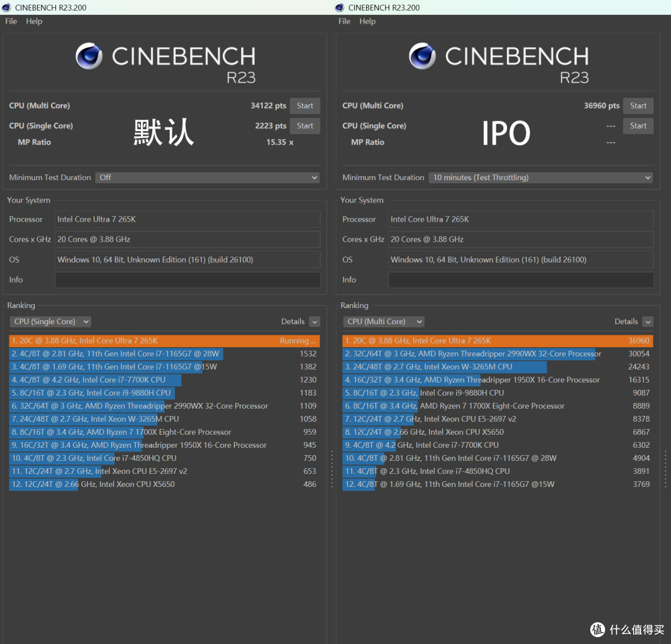Select i7-1165G7 @ 28W row scoring 4904

(498, 458)
